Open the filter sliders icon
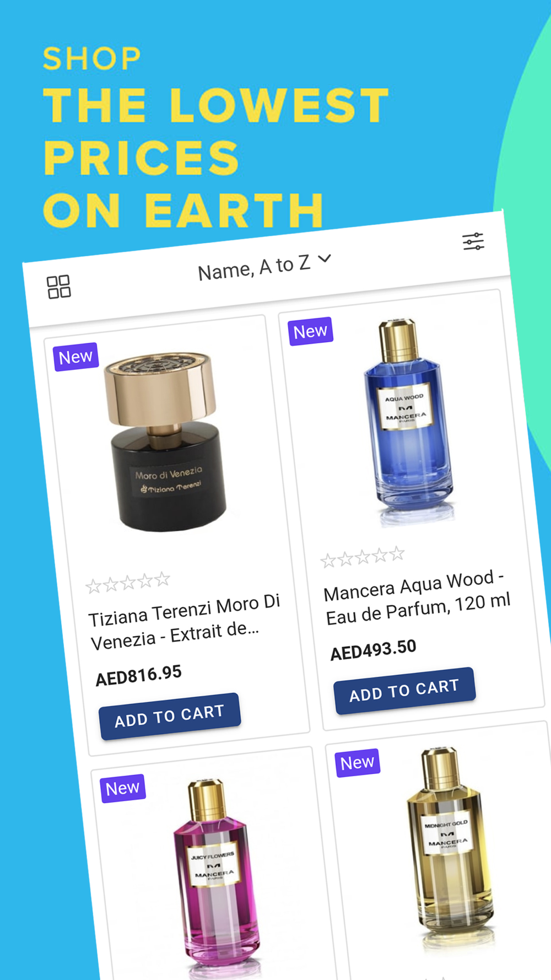The height and width of the screenshot is (980, 551). 473,241
